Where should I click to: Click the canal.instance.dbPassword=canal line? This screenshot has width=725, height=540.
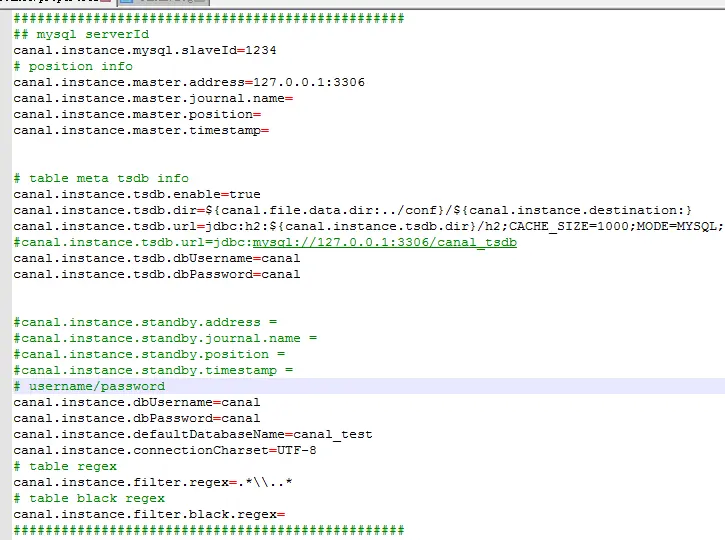pyautogui.click(x=137, y=418)
